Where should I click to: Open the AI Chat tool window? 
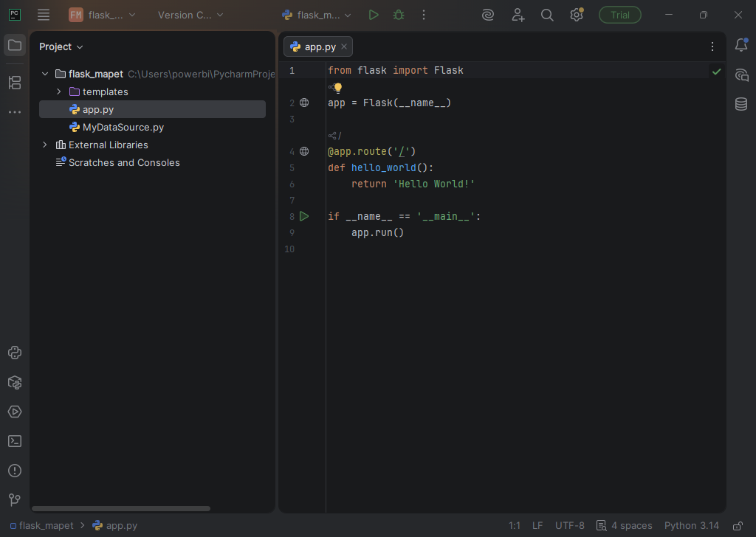coord(741,75)
